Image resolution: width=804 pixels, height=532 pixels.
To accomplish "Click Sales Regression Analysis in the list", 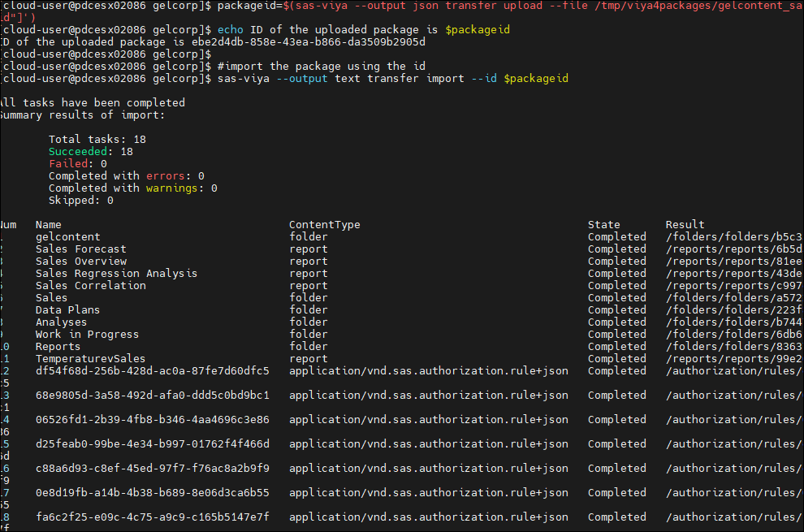I will point(116,274).
